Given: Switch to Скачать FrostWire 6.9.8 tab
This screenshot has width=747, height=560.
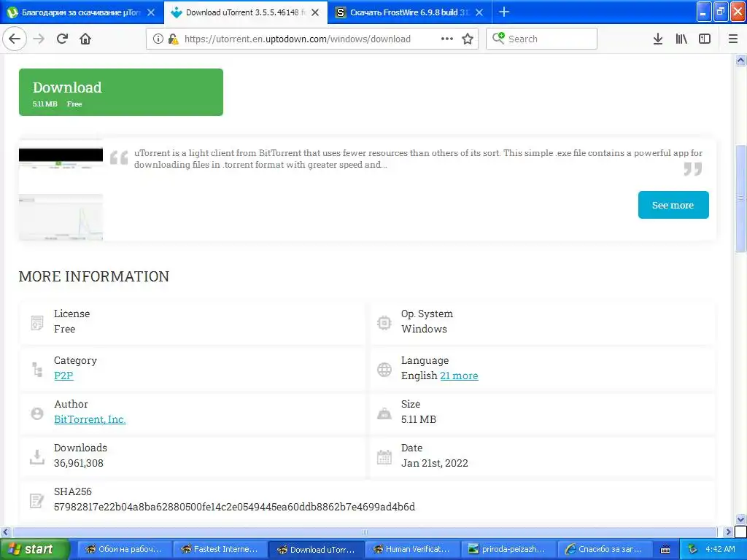Looking at the screenshot, I should (410, 12).
